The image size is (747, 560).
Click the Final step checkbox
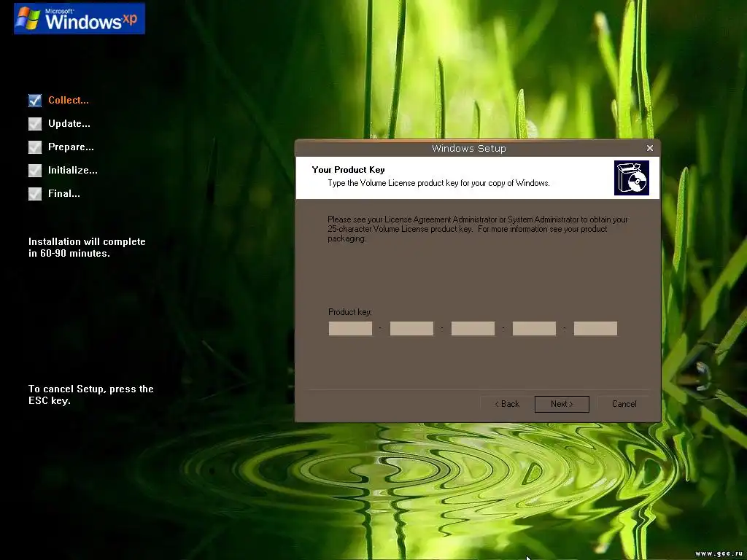click(35, 194)
